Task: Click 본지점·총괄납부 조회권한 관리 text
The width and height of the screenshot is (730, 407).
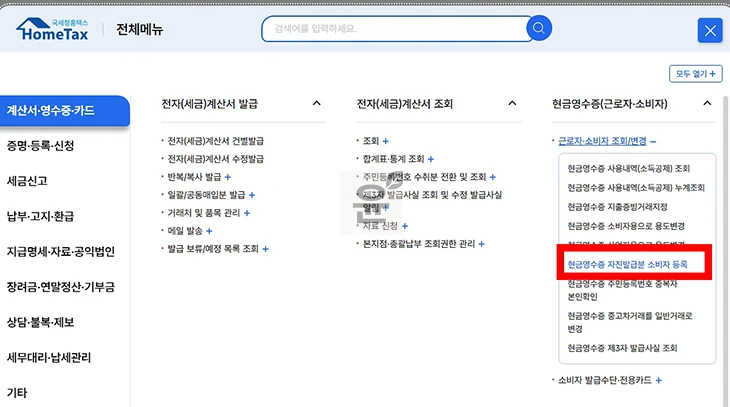Action: (x=419, y=244)
